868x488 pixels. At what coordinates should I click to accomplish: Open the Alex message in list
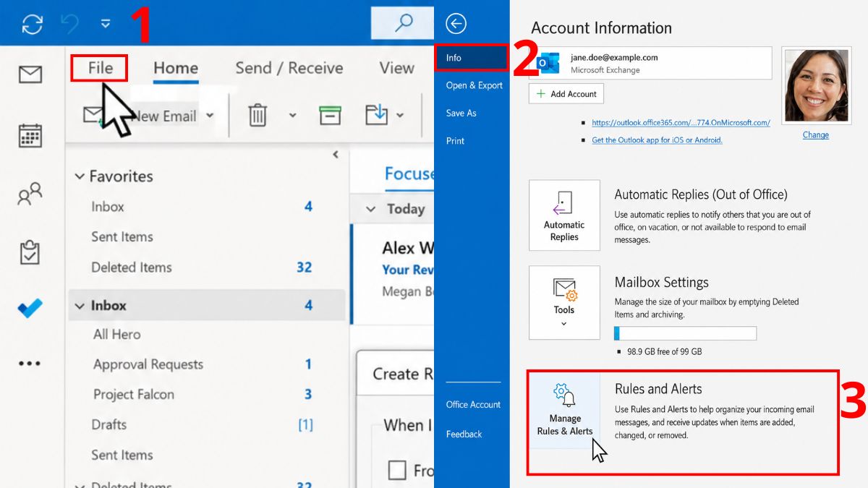tap(393, 273)
